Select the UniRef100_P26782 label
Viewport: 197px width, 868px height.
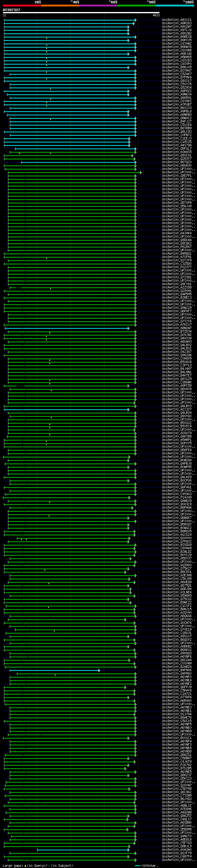coord(177,765)
